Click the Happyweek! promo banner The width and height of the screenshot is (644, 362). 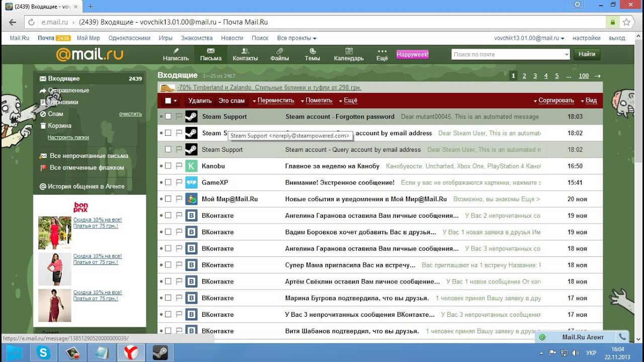(x=413, y=54)
